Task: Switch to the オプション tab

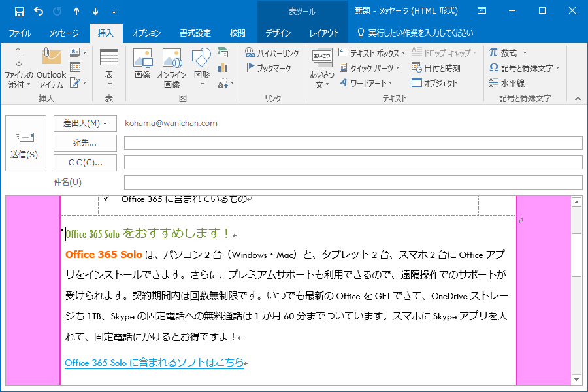Action: click(x=146, y=33)
